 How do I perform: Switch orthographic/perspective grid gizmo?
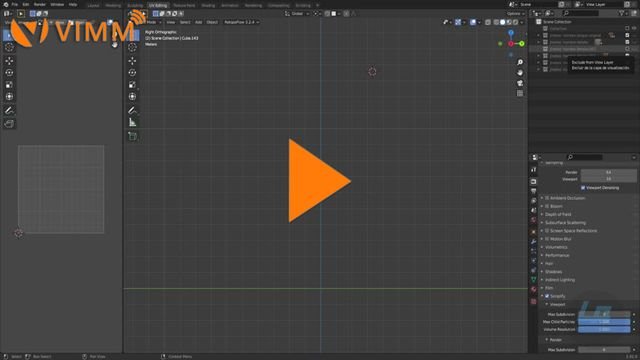click(x=520, y=93)
